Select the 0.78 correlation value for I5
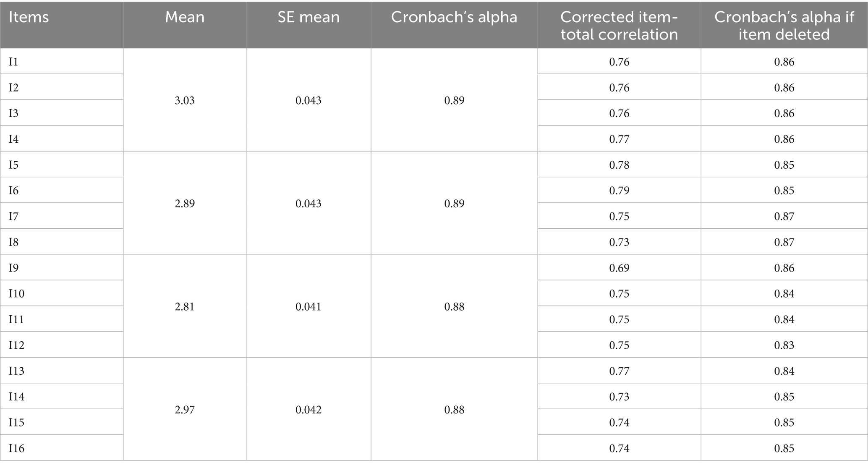Image resolution: width=868 pixels, height=468 pixels. point(619,165)
